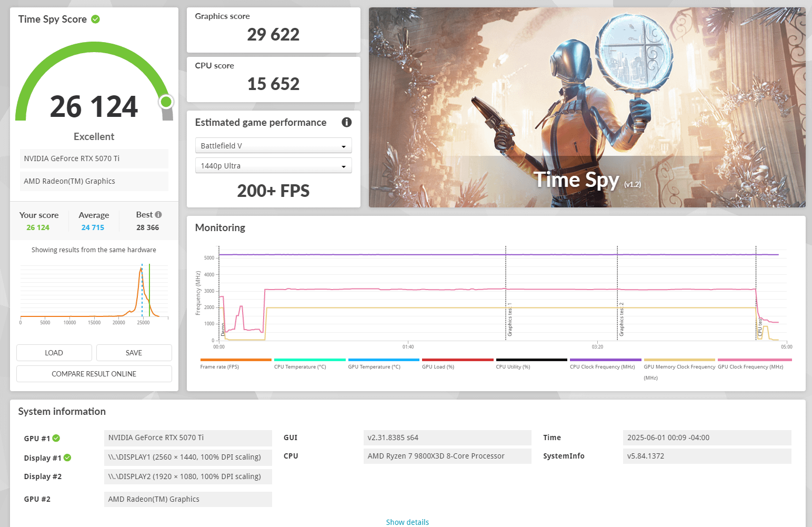Click NVIDIA GeForce RTX 5070 Ti under Excellent

(94, 158)
